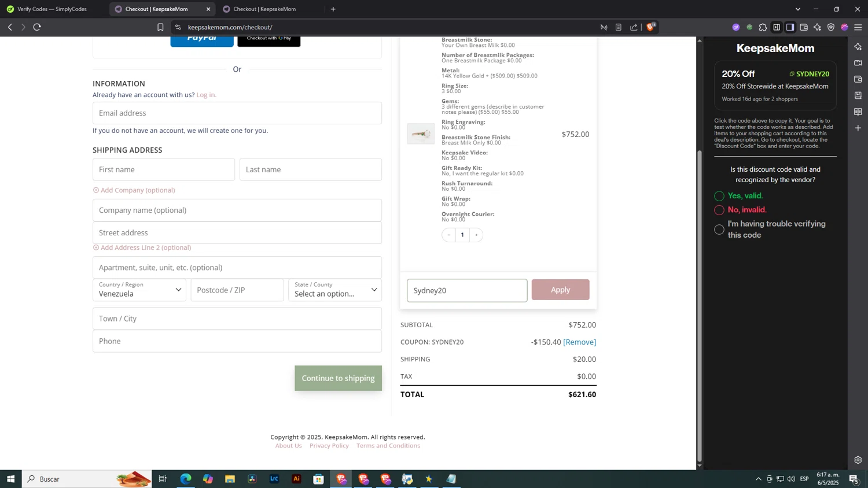Viewport: 868px width, 488px height.
Task: Open a new browser tab
Action: 333,9
